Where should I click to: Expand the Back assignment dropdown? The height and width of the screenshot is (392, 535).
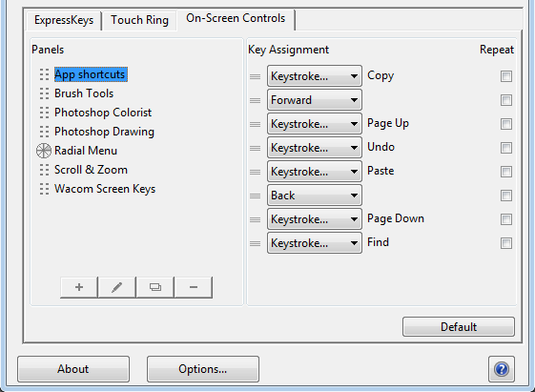click(x=315, y=196)
